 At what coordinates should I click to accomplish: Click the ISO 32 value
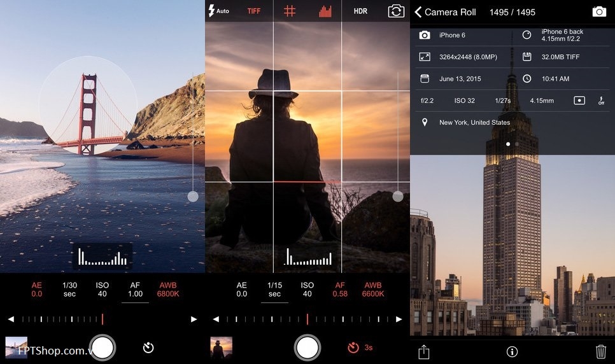(464, 101)
